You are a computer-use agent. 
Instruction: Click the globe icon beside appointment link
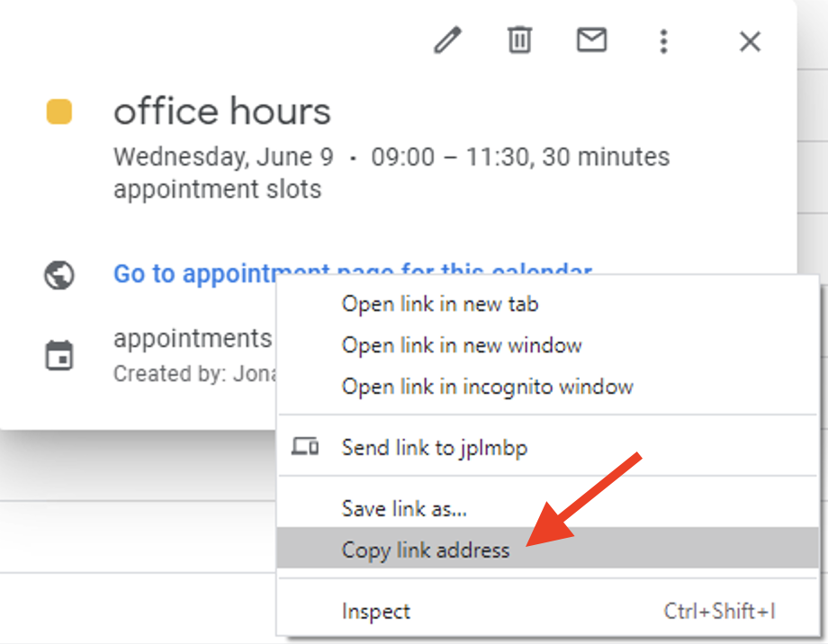[59, 274]
